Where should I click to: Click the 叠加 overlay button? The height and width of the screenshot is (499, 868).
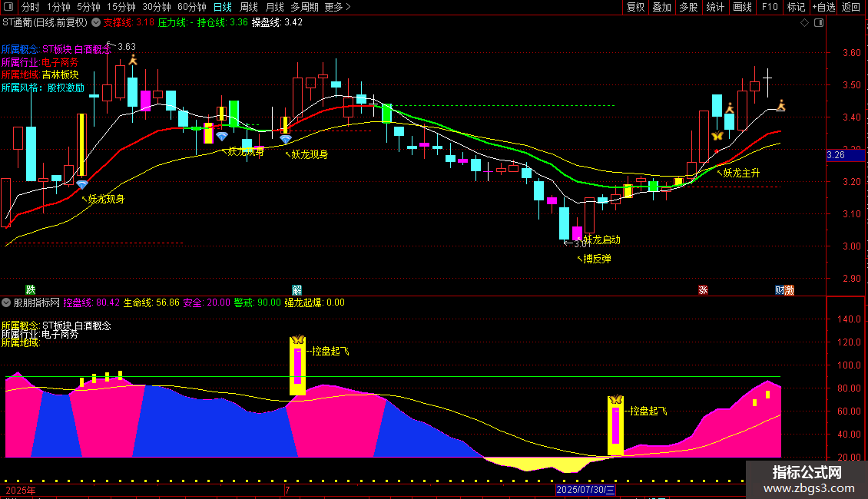661,7
